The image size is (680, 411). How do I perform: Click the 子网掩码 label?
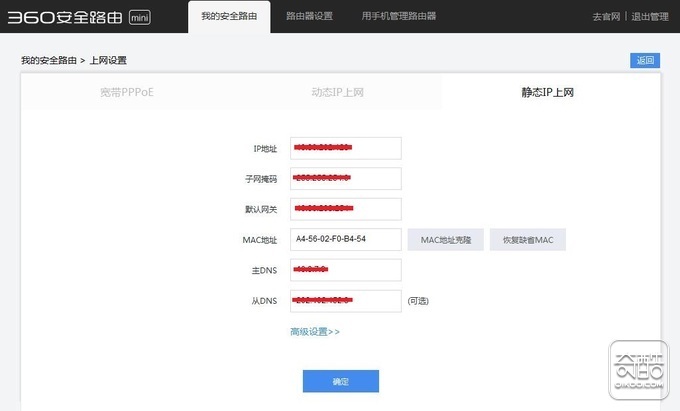pos(261,179)
